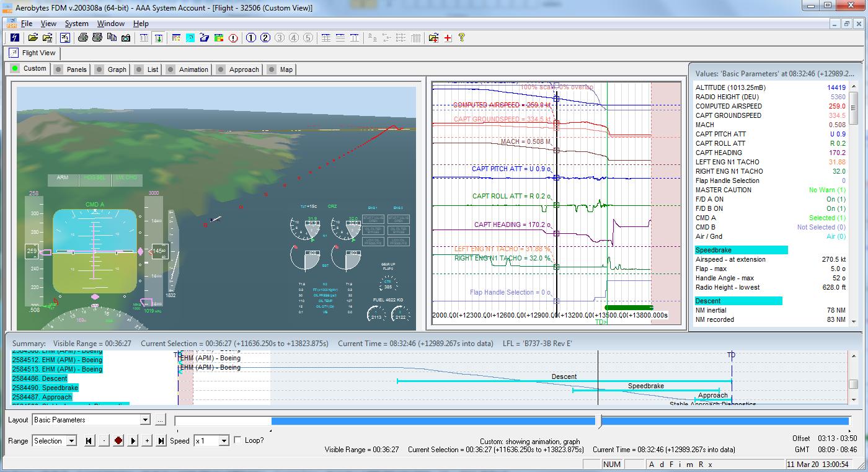
Task: Click the blue open folder toolbar icon
Action: coord(205,38)
